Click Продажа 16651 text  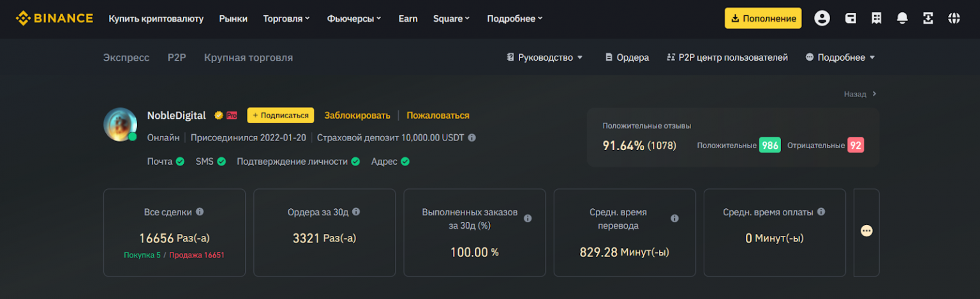pos(197,255)
